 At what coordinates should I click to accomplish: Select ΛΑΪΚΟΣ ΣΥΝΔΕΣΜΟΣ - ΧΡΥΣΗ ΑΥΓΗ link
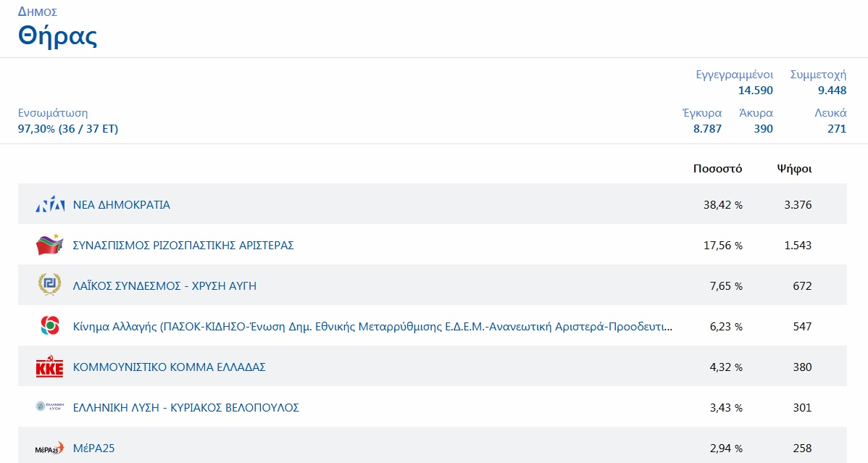(164, 286)
